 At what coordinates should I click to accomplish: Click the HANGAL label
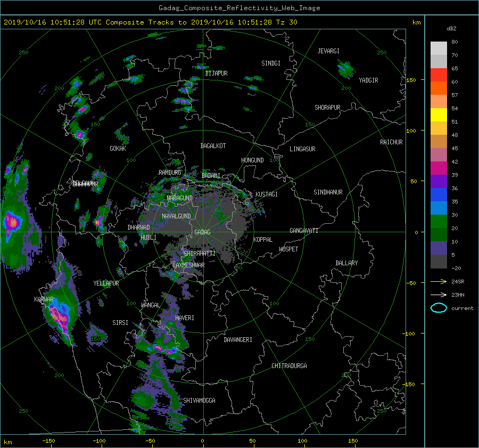[151, 305]
